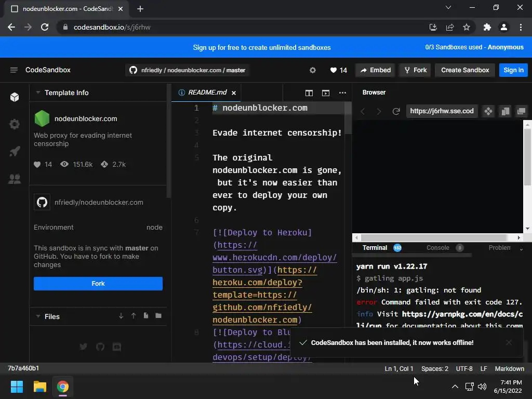This screenshot has width=532, height=399.
Task: Toggle the split editor layout icon
Action: [x=309, y=93]
